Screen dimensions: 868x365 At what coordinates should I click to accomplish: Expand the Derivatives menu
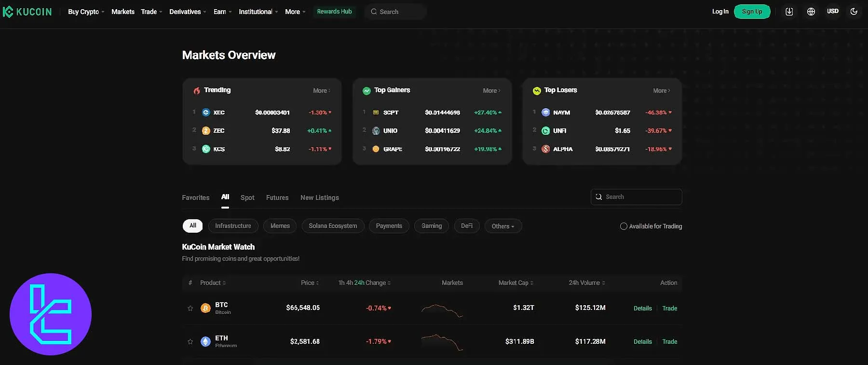point(187,12)
